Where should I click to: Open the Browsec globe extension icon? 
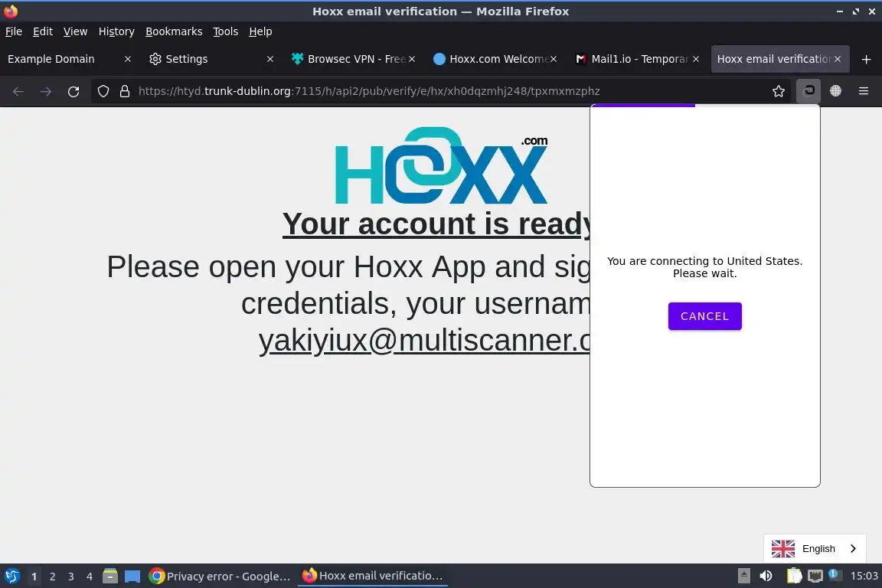[835, 91]
